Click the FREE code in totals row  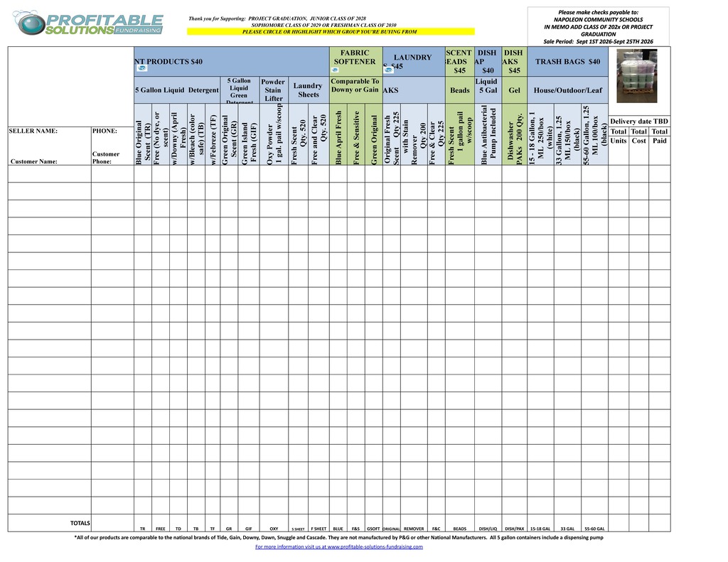[x=160, y=529]
